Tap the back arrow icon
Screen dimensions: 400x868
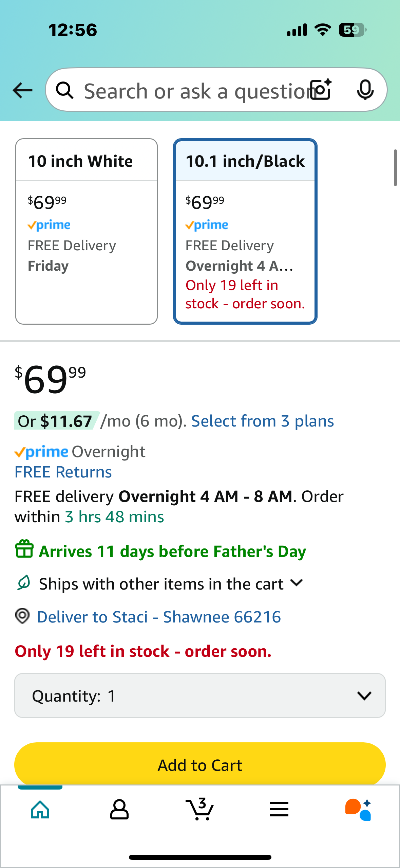tap(22, 90)
